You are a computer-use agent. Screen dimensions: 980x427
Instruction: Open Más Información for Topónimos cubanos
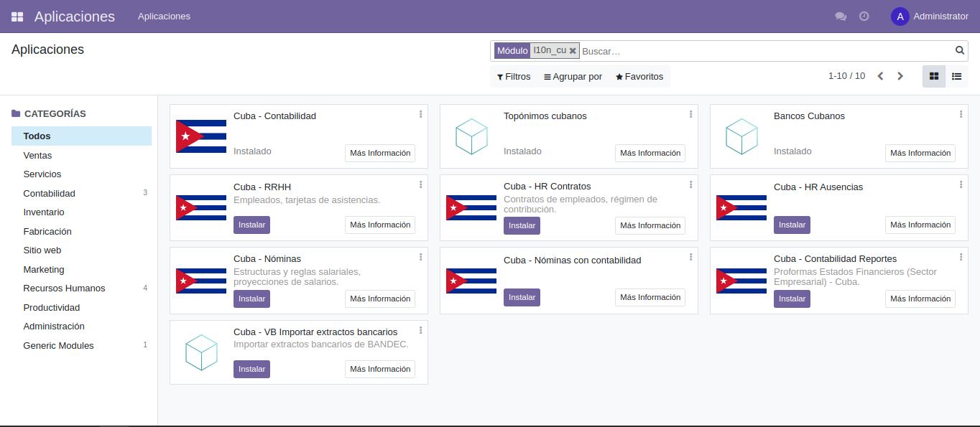pyautogui.click(x=650, y=153)
